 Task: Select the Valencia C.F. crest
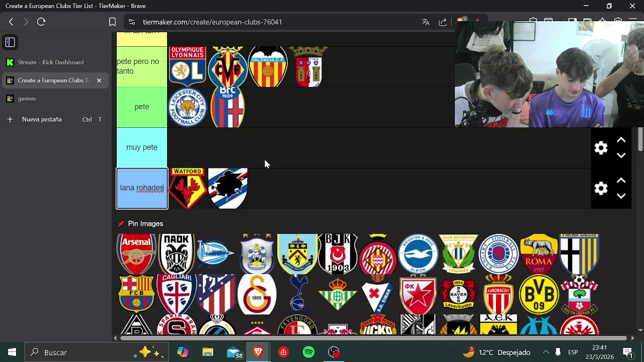tap(268, 66)
